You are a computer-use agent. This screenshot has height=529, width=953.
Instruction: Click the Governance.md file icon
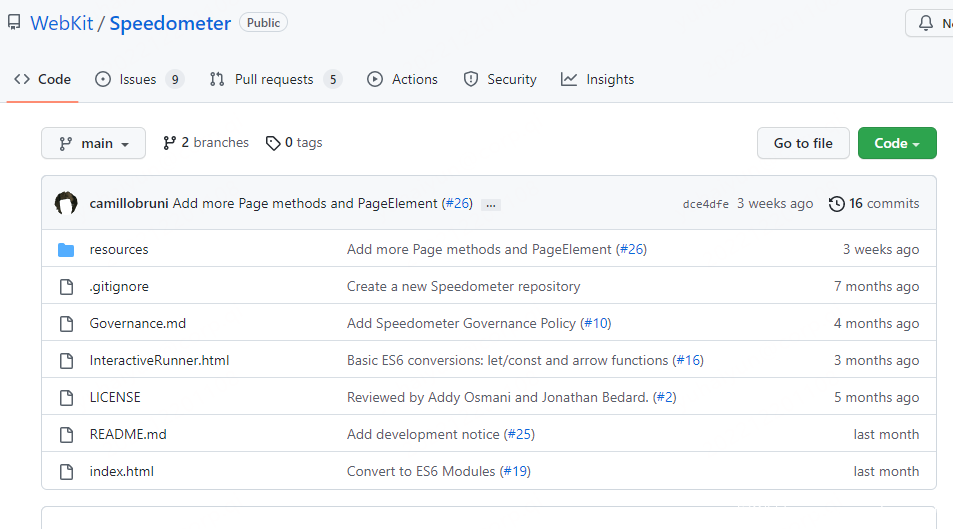pos(66,323)
